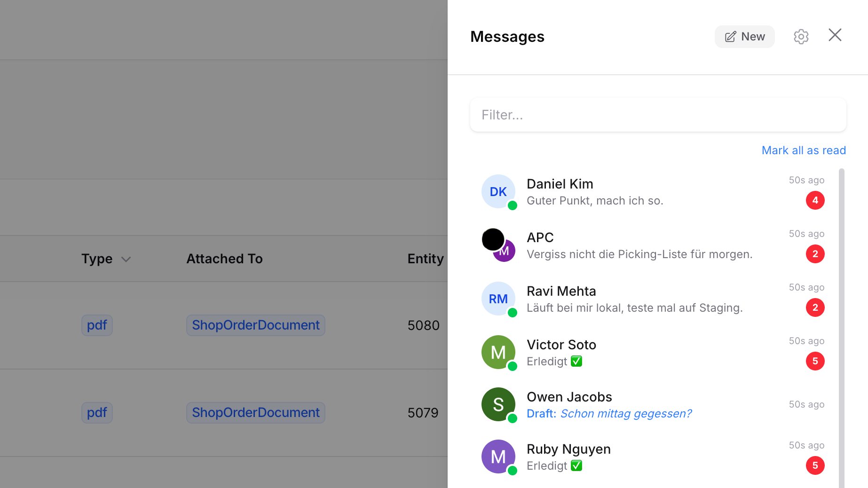This screenshot has width=868, height=488.
Task: Open the Messages settings gear
Action: pos(801,36)
